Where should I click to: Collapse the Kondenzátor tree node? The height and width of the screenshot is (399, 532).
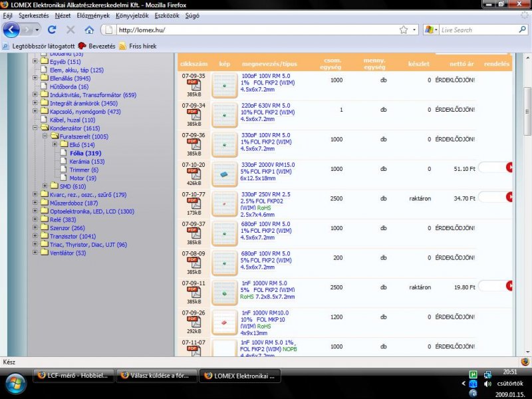(35, 128)
